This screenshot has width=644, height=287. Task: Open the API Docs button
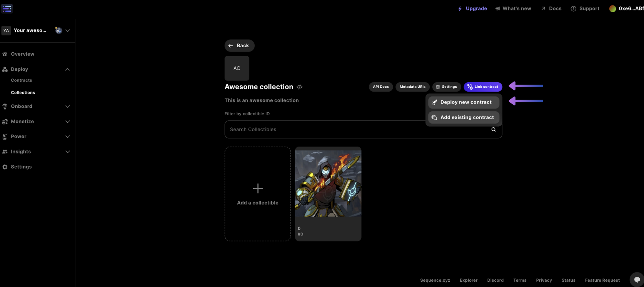tap(380, 87)
